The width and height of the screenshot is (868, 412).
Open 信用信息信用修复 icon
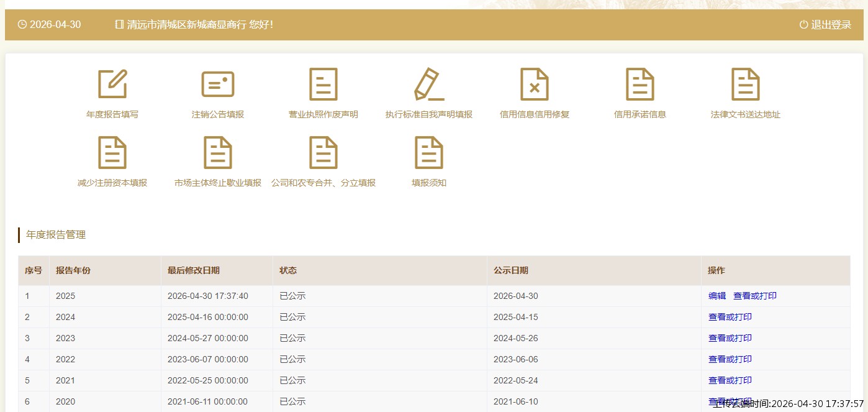tap(535, 84)
